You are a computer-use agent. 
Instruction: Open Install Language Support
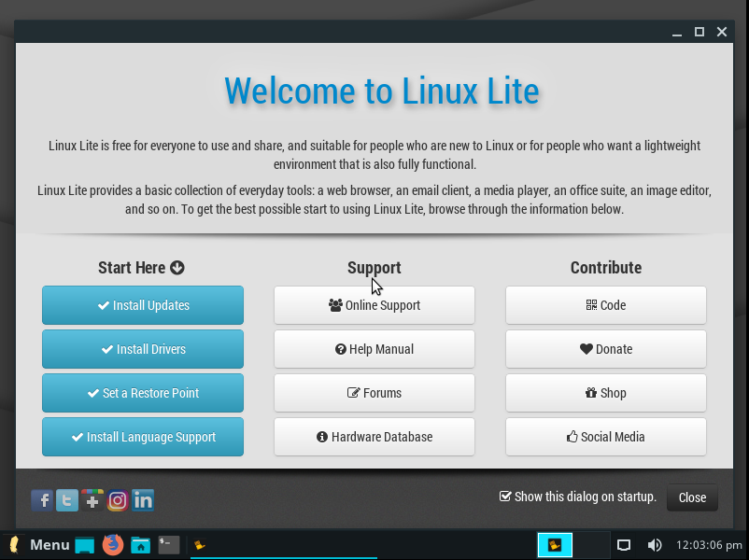[143, 437]
